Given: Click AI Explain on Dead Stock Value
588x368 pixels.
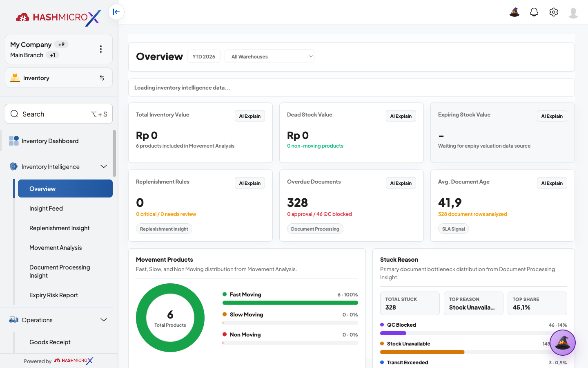Looking at the screenshot, I should [x=401, y=116].
